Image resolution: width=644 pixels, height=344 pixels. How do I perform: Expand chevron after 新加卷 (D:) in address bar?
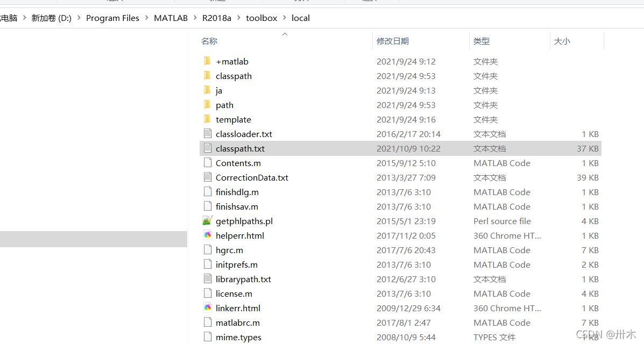pos(79,18)
